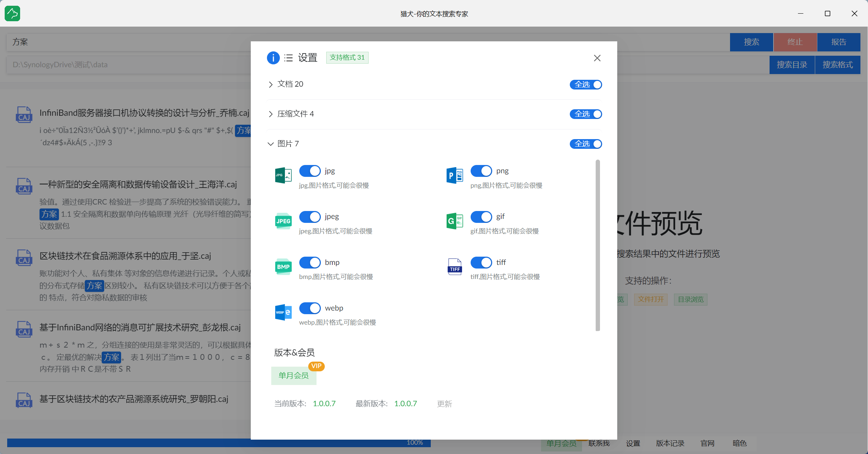Click the JPEG format icon
Viewport: 868px width, 454px height.
[x=283, y=221]
